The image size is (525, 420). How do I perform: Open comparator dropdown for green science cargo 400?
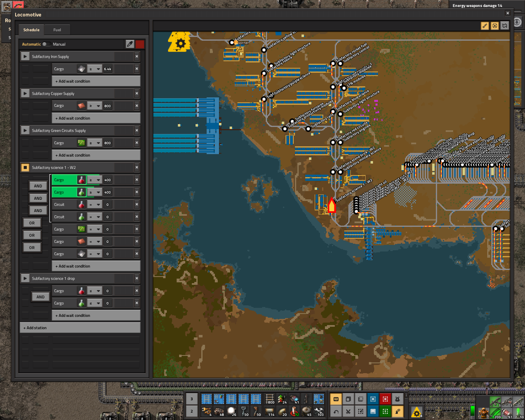[x=94, y=192]
